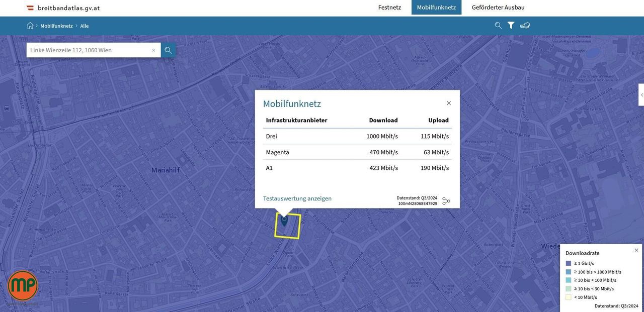Click the blue location pin marker
This screenshot has width=644, height=312.
pos(284,220)
